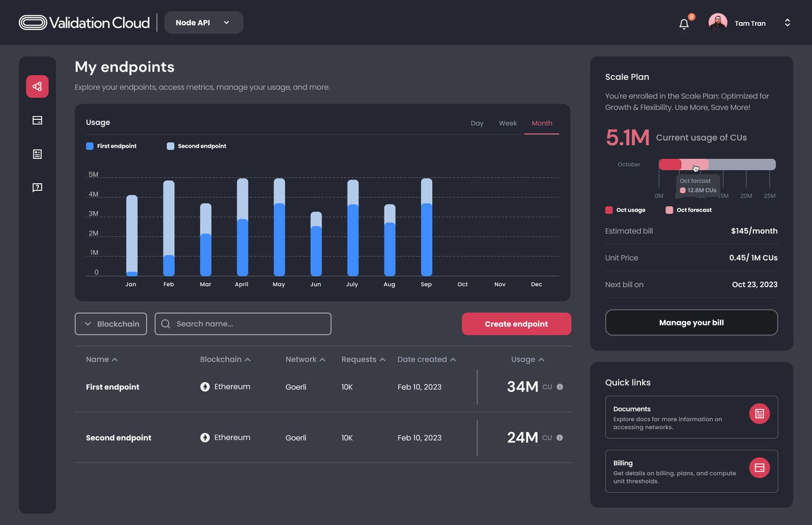Switch usage chart to Week view
812x525 pixels.
(507, 123)
